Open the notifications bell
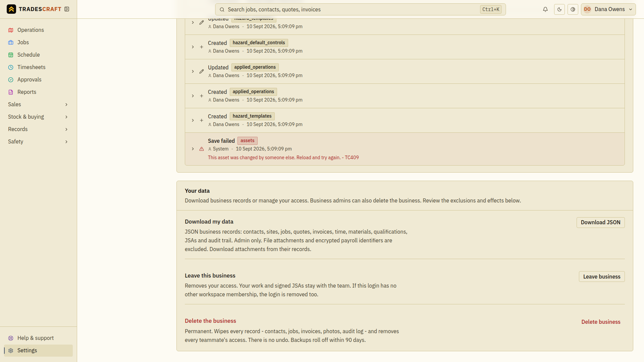Screen dimensions: 644x362 545,9
